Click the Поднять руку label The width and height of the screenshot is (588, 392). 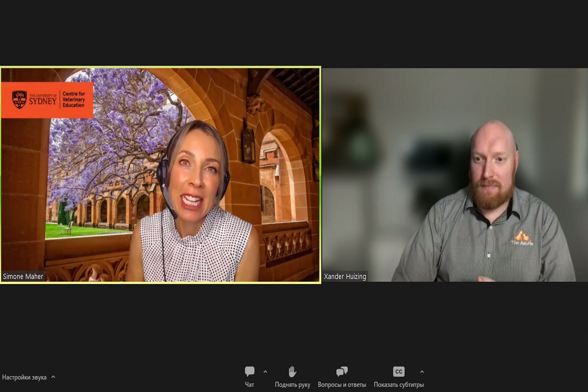pos(292,385)
